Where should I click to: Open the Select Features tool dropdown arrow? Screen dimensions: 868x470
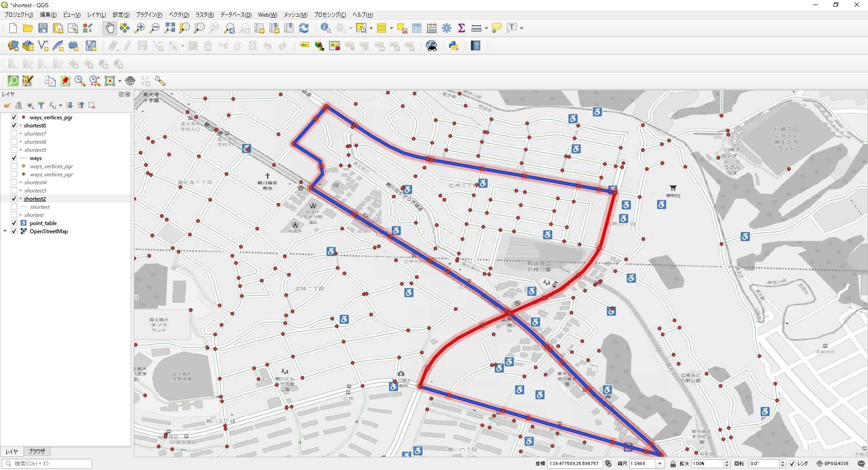coord(371,28)
